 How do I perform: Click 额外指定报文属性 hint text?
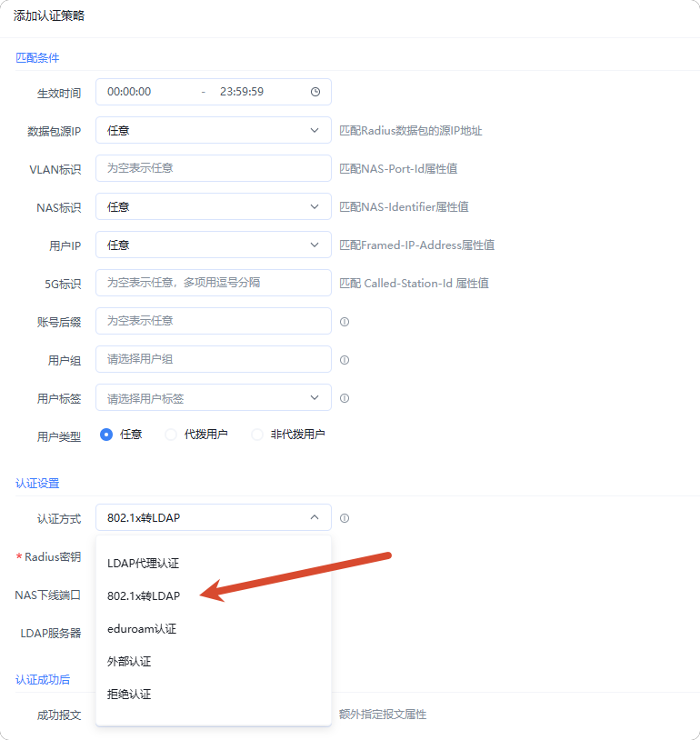pyautogui.click(x=383, y=715)
